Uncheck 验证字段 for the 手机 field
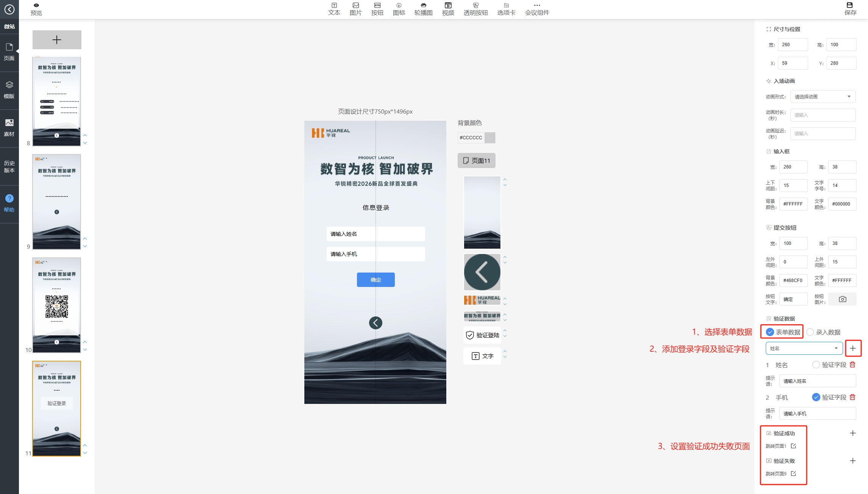 [x=816, y=397]
